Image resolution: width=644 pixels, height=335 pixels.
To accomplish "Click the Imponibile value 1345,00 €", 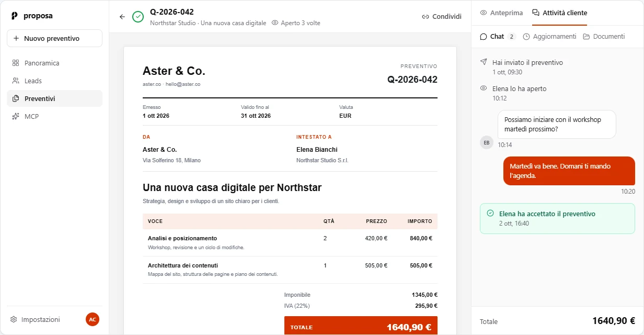I will point(424,295).
